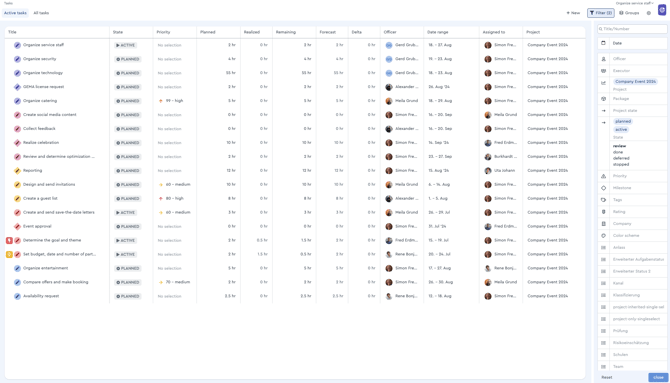Sort by the Title column header

12,32
